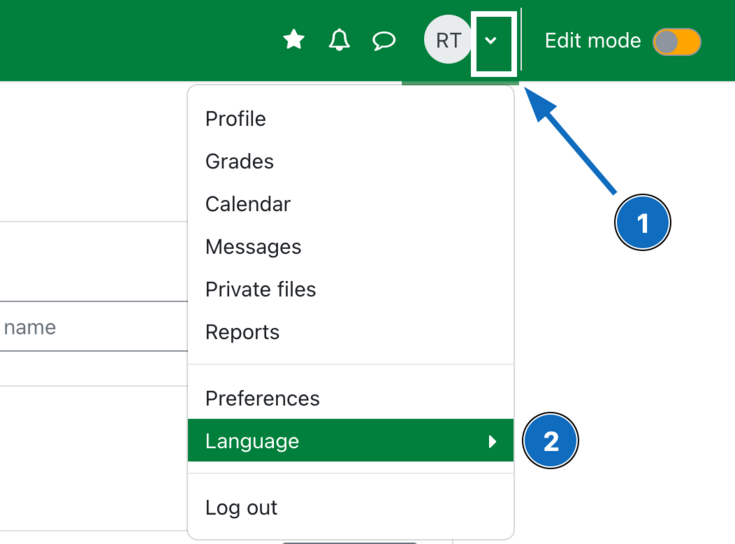Expand Language submenu arrow

point(492,441)
